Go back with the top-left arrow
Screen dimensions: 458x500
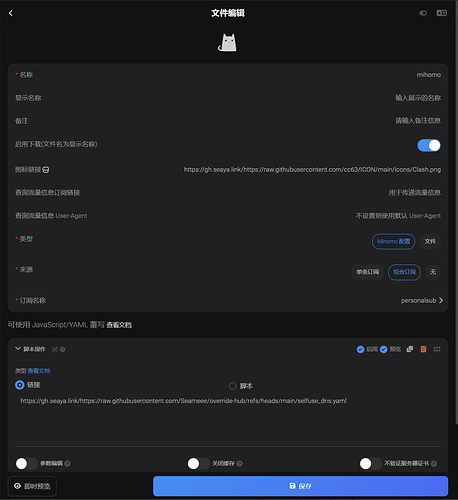[x=11, y=13]
